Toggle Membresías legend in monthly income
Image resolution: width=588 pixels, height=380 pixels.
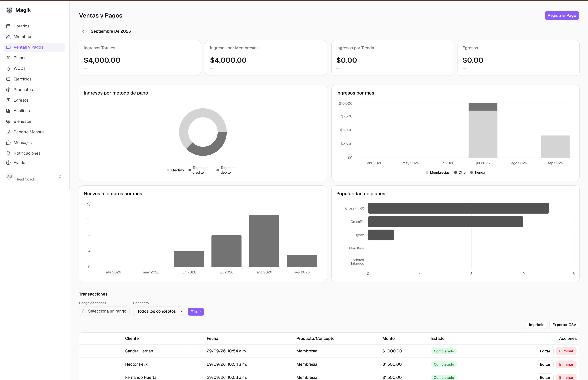tap(438, 173)
